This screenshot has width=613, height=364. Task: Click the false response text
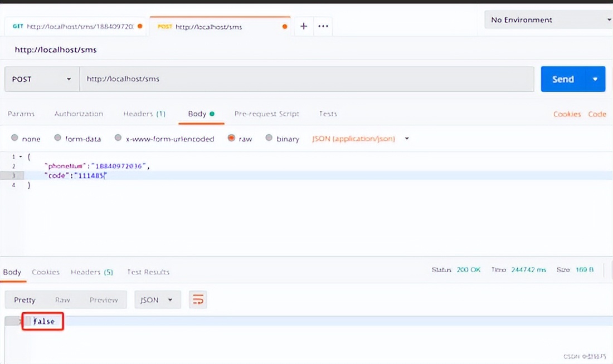point(44,322)
